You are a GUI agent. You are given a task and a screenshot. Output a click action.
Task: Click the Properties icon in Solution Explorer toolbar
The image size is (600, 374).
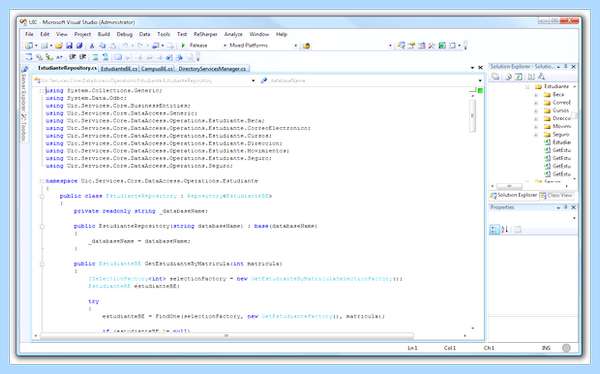coord(496,77)
